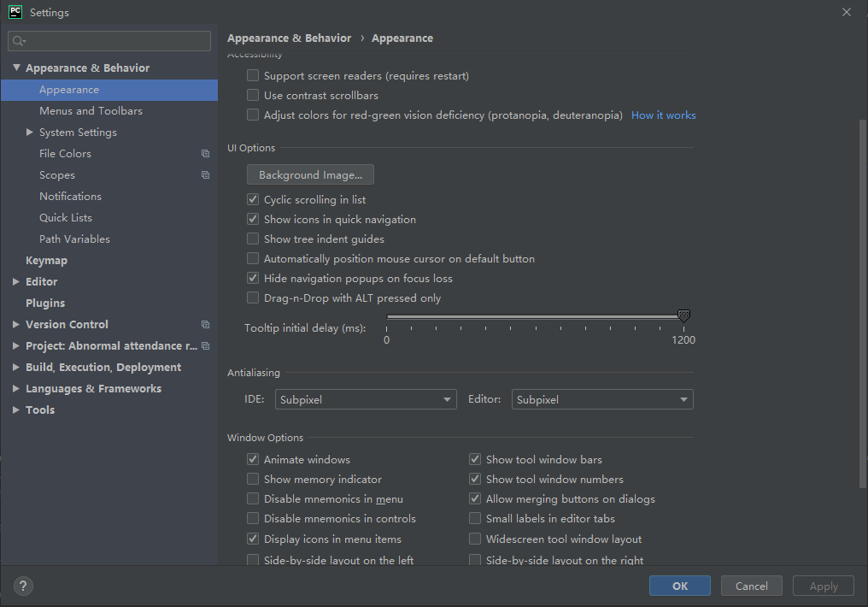
Task: Click Appearance & Behavior in breadcrumb
Action: click(289, 38)
